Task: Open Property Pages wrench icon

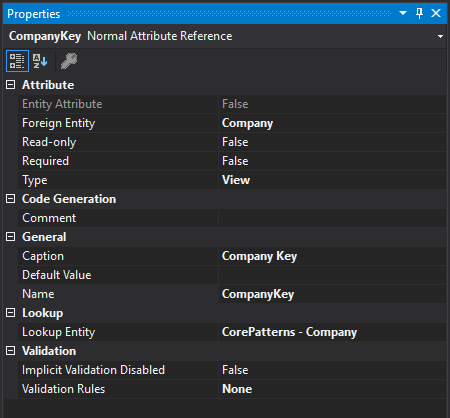Action: 69,61
